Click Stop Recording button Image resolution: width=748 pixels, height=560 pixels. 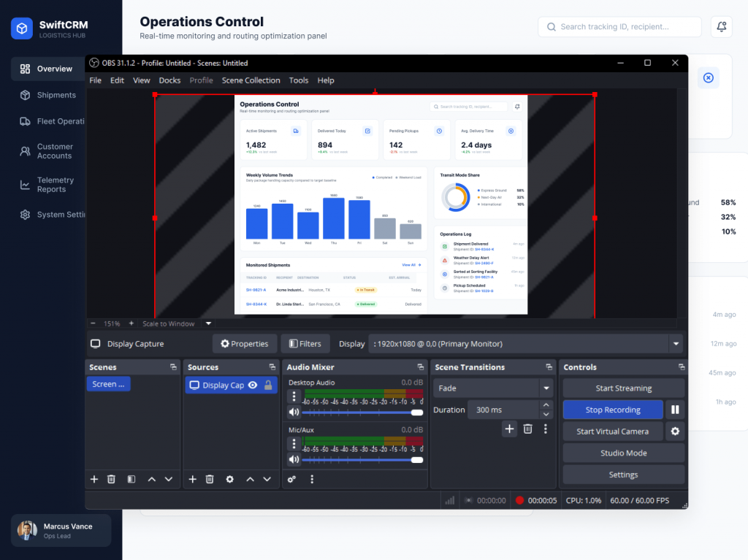tap(613, 410)
